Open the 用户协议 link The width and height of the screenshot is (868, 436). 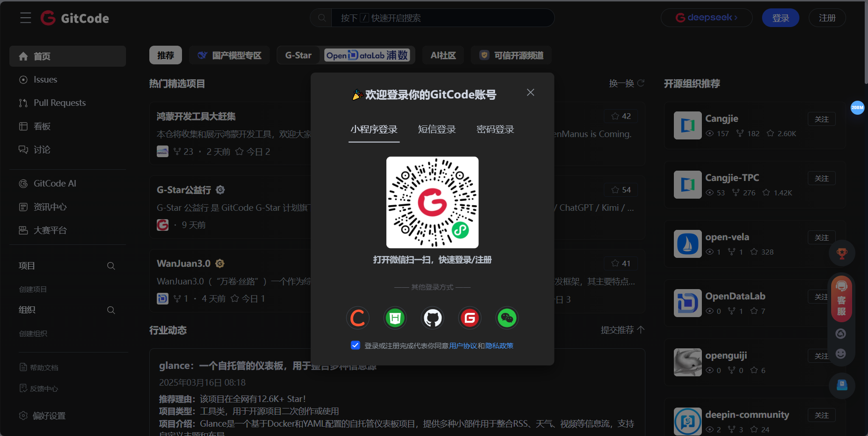click(x=463, y=346)
